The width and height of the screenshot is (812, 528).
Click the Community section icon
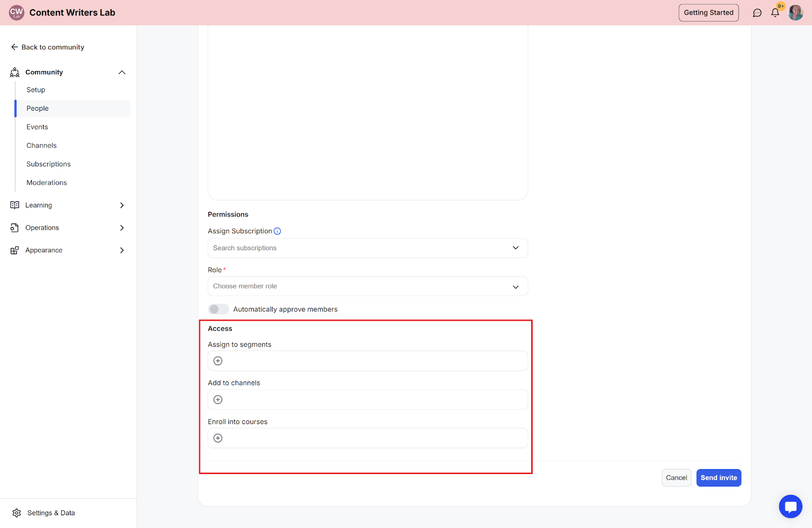pyautogui.click(x=15, y=73)
